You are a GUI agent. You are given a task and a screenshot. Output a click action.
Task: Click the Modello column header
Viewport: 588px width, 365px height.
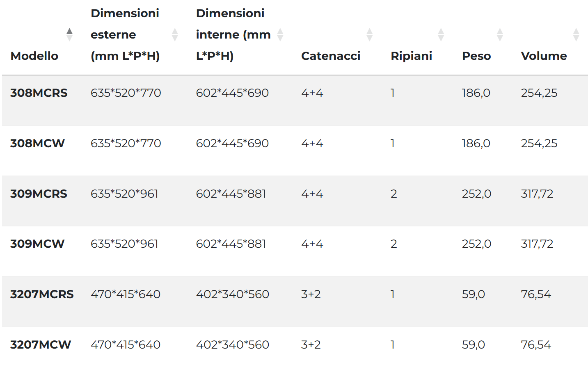click(34, 56)
